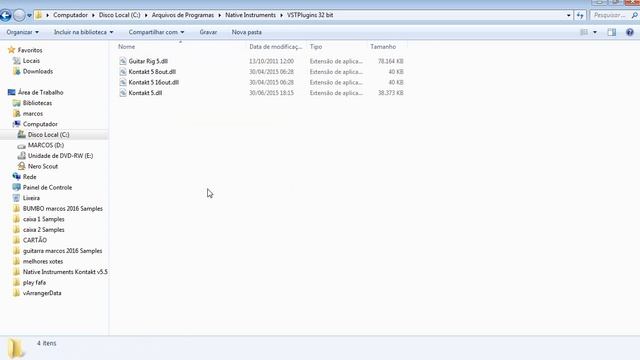Click MARCOS (D:) drive icon
640x360 pixels.
[22, 145]
